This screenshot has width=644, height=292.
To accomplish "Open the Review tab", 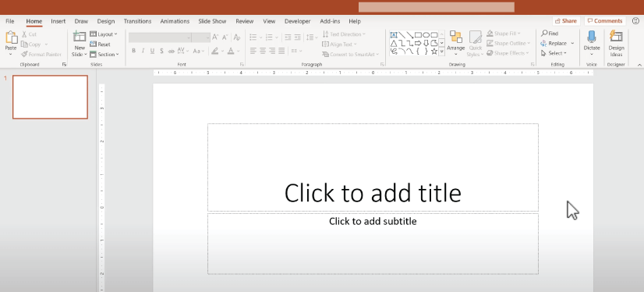I will point(244,21).
